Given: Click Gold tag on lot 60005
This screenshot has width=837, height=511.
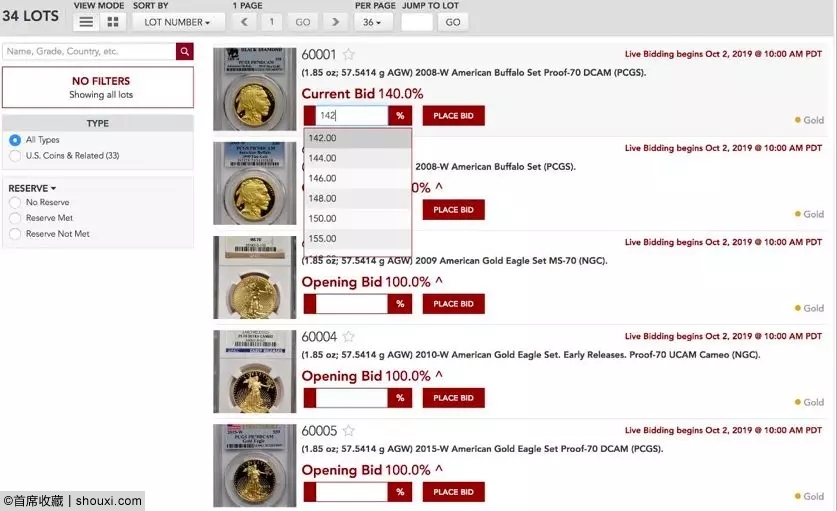Looking at the screenshot, I should [809, 496].
